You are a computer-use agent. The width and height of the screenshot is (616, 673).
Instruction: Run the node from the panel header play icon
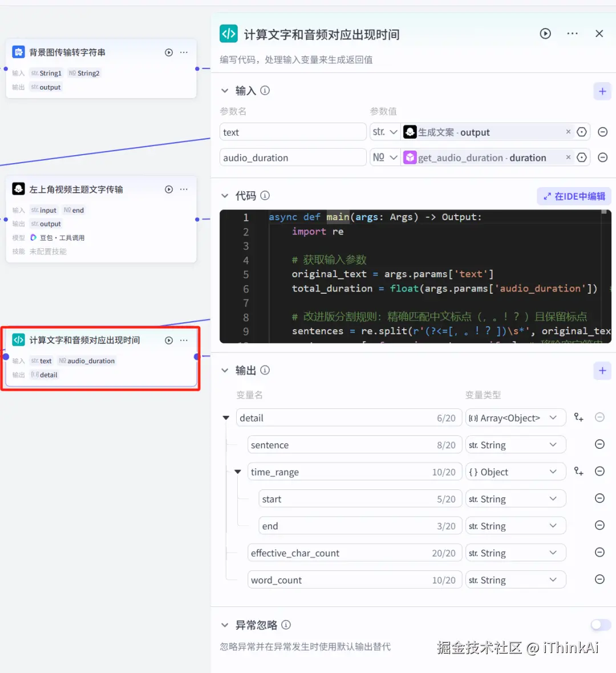tap(545, 33)
